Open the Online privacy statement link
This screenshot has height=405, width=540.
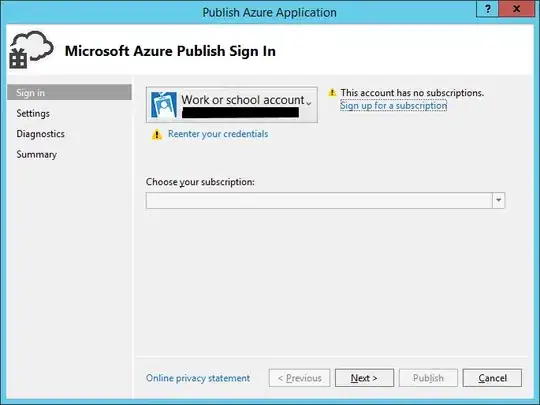[198, 378]
